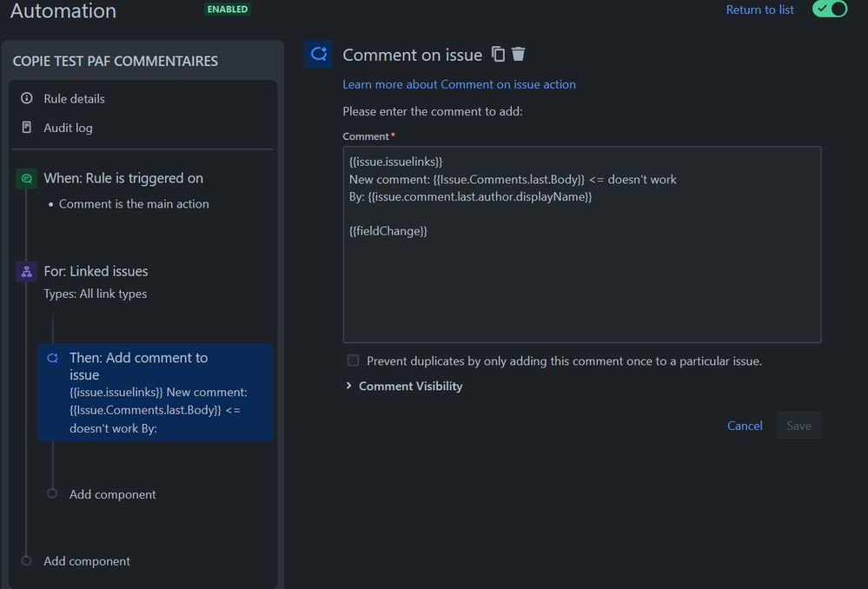Click the Add comment refresh icon in rule step

53,358
